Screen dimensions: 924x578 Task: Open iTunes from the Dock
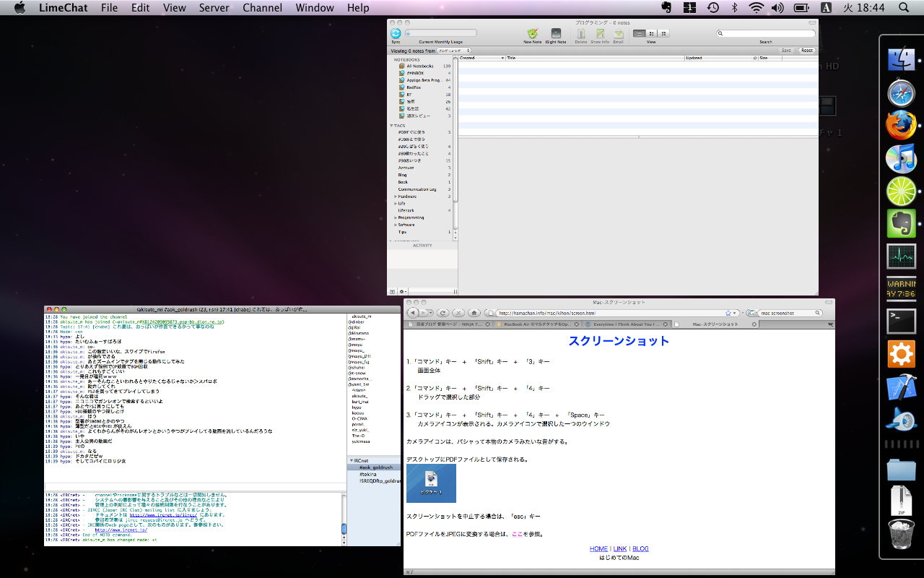point(901,158)
